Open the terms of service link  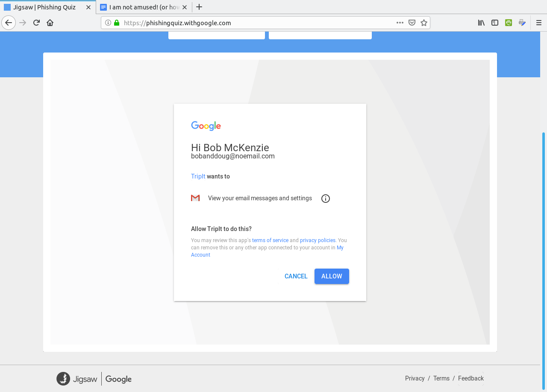pyautogui.click(x=270, y=240)
